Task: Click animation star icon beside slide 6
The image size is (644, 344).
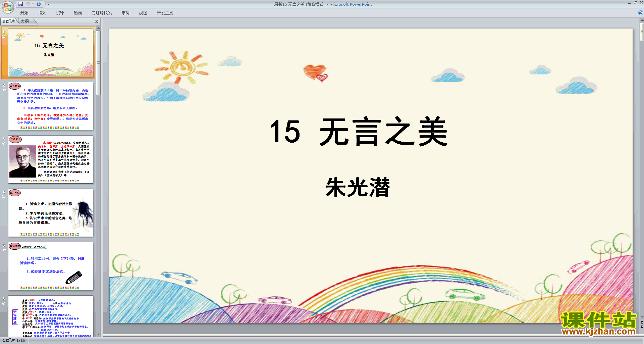Action: click(4, 303)
